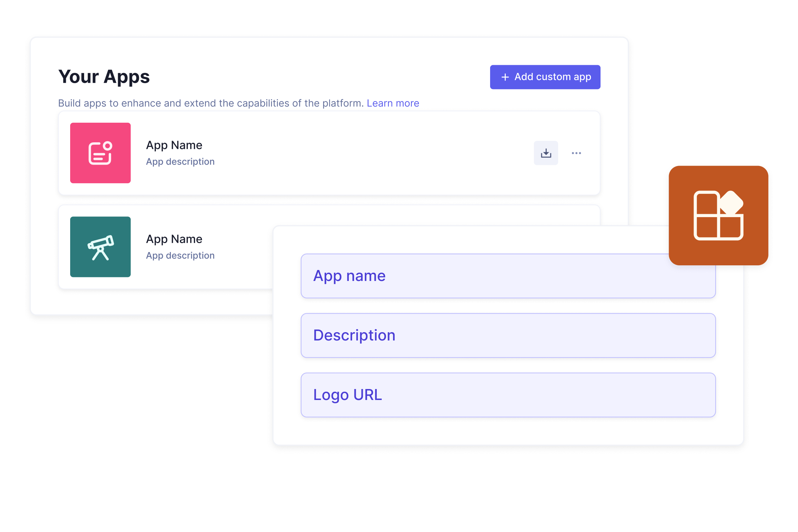Screen dimensions: 798x532
Task: Click the Your Apps heading
Action: 104,77
